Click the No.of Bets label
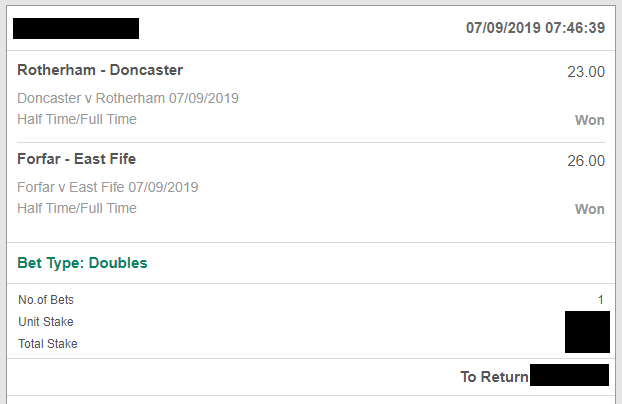 (46, 299)
